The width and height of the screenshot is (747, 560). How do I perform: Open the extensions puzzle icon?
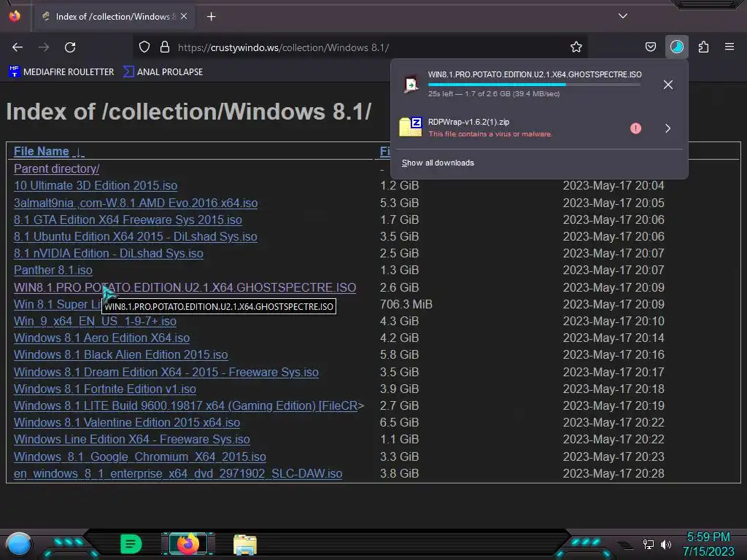tap(703, 47)
